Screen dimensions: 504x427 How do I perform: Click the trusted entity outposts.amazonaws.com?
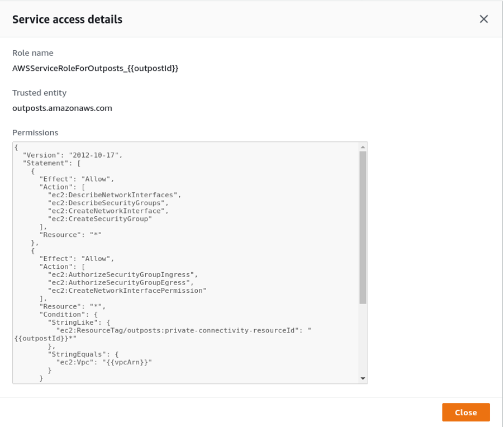61,108
